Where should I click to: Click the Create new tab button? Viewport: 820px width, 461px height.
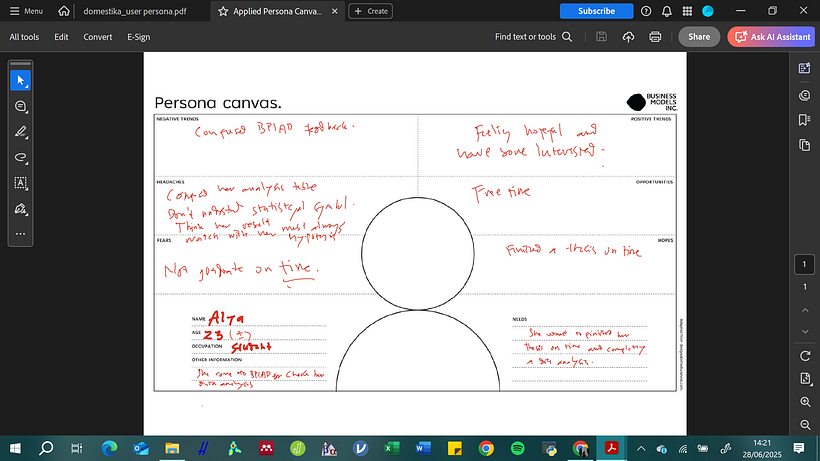pos(371,11)
